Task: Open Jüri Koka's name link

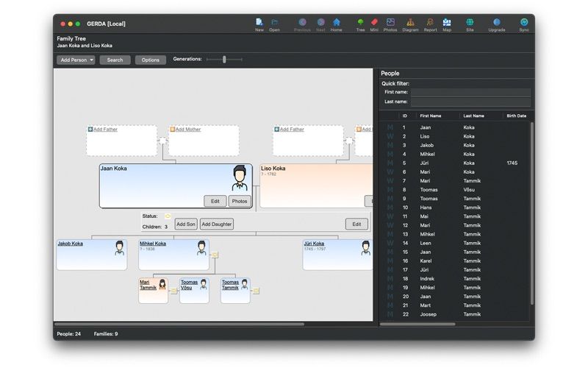Action: tap(314, 244)
